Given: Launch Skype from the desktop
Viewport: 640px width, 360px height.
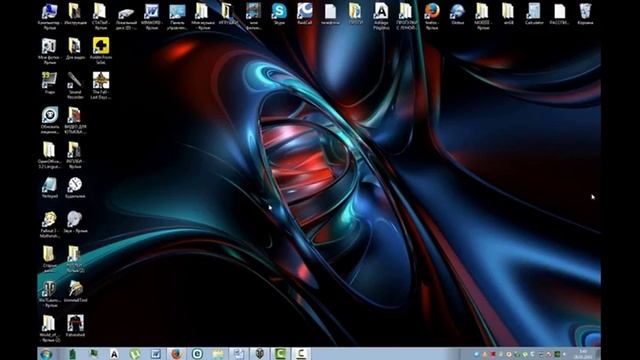Looking at the screenshot, I should (279, 14).
